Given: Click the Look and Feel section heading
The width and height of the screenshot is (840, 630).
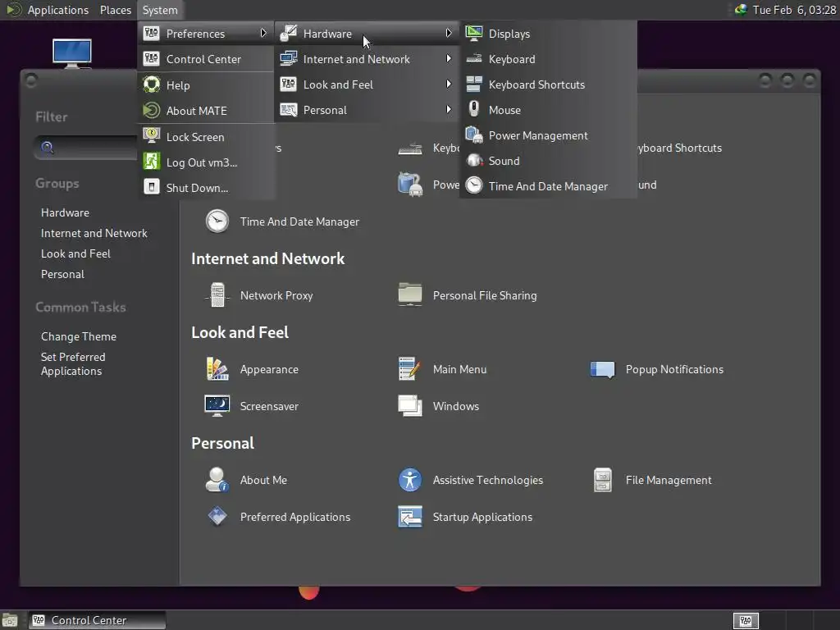Looking at the screenshot, I should tap(240, 333).
